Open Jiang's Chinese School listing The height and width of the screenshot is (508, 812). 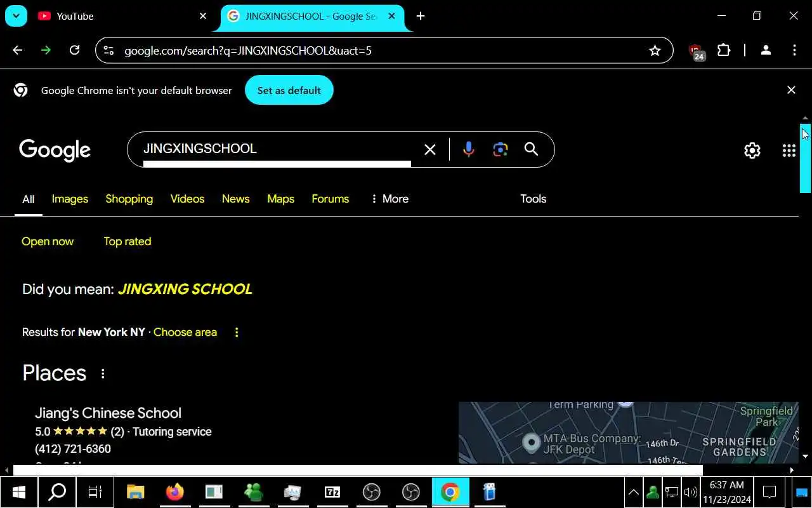pyautogui.click(x=108, y=413)
